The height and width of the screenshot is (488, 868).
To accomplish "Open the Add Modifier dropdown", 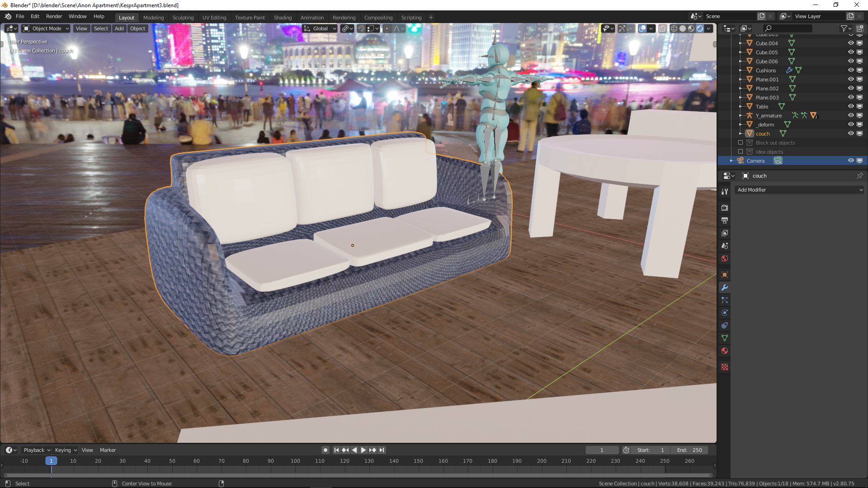I will tap(799, 190).
